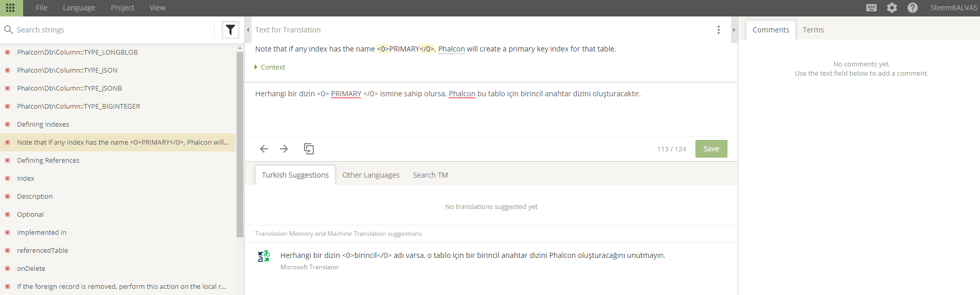Collapse the right comments panel arrow

734,30
